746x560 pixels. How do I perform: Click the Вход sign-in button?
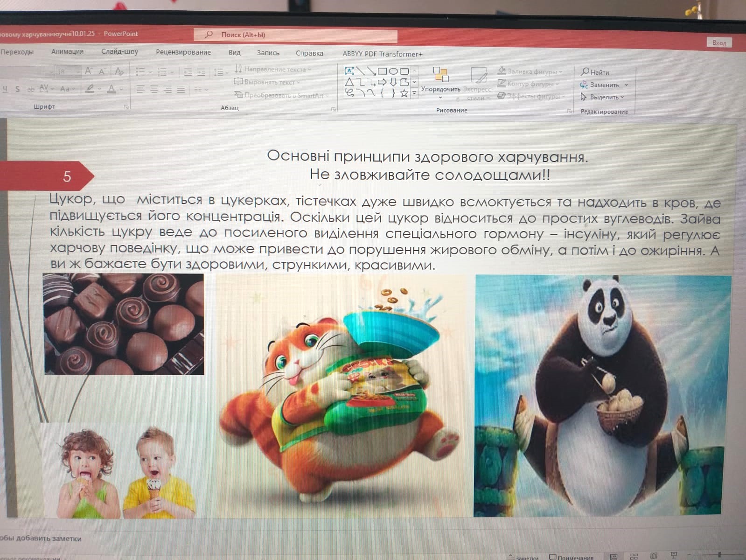(719, 42)
